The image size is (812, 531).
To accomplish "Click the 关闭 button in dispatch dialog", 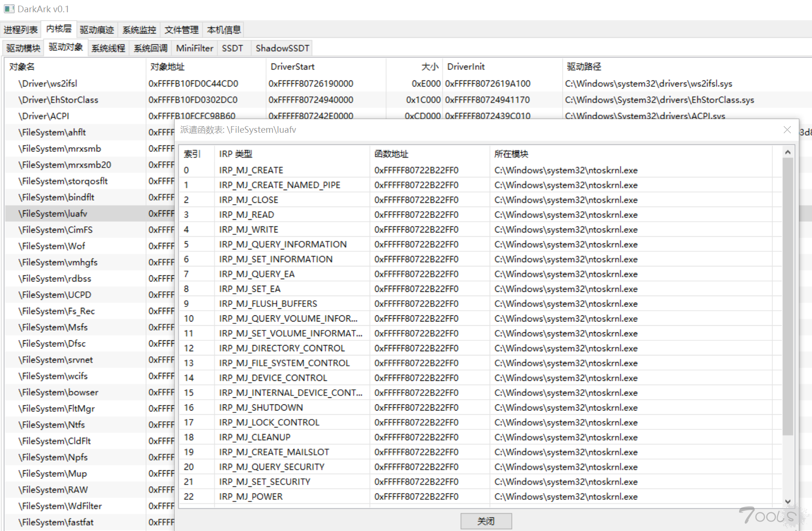I will [x=485, y=521].
